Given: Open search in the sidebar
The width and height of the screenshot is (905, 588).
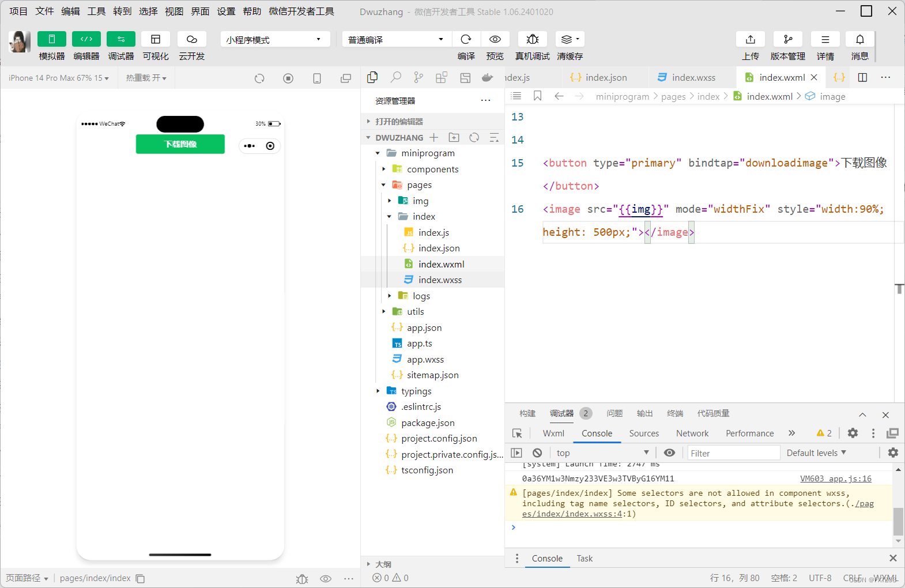Looking at the screenshot, I should pyautogui.click(x=396, y=77).
